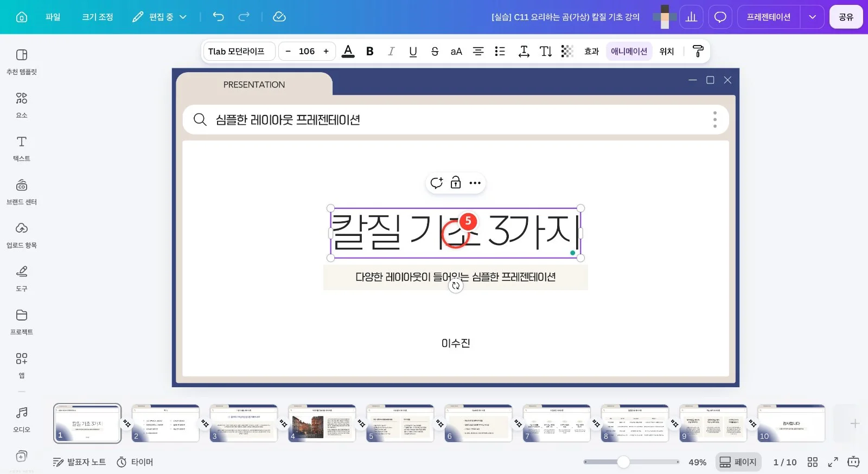Toggle strikethrough formatting
The image size is (868, 474).
(x=435, y=52)
